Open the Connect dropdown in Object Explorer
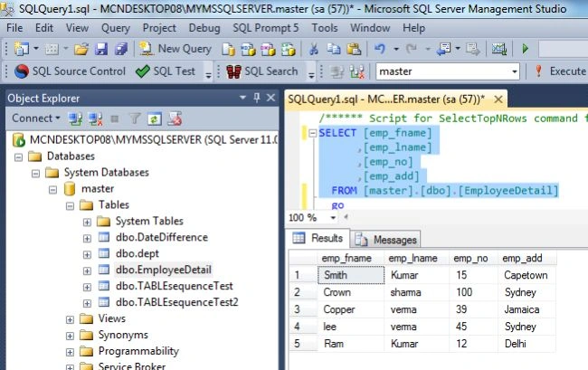Screen dimensions: 588x370 coord(36,119)
